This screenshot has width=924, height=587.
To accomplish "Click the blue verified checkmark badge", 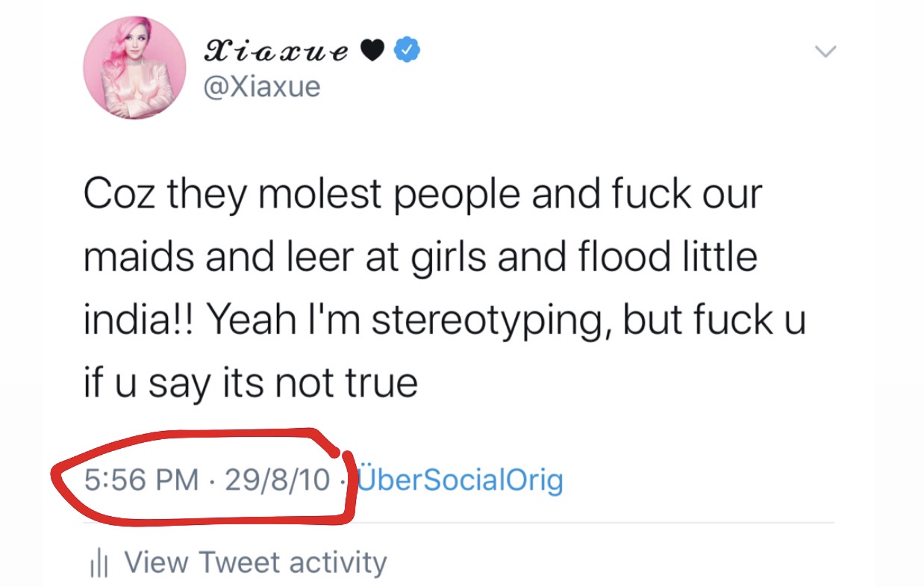I will click(407, 50).
